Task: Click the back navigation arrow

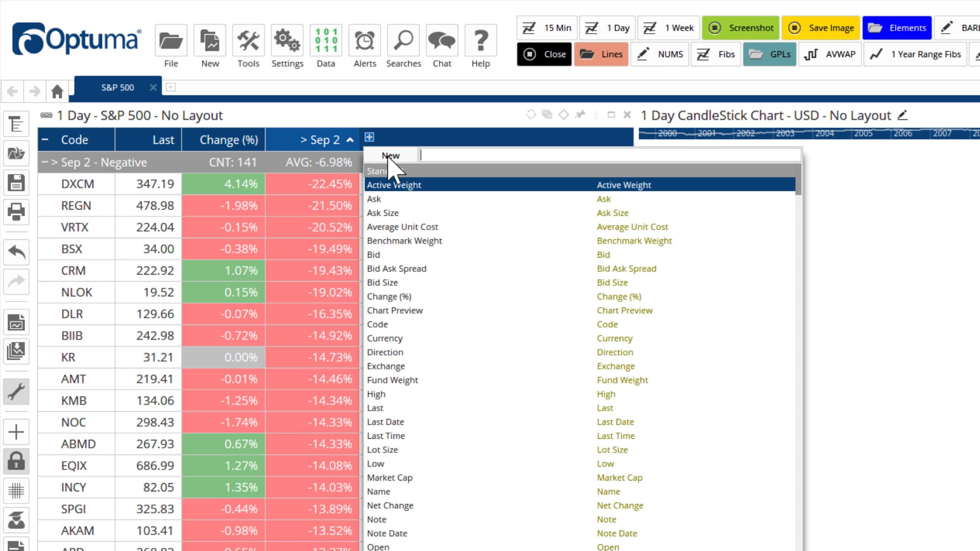Action: point(13,91)
